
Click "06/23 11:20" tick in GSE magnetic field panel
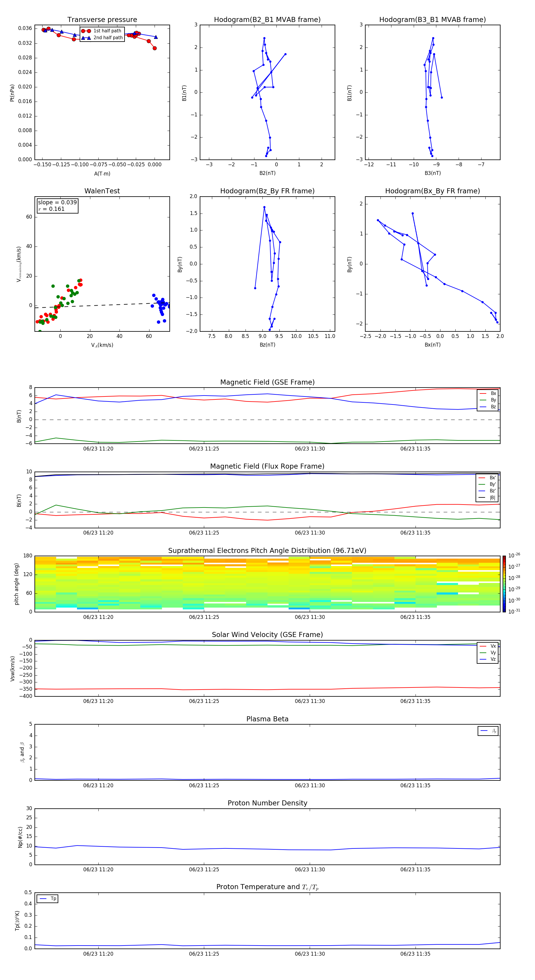(98, 448)
